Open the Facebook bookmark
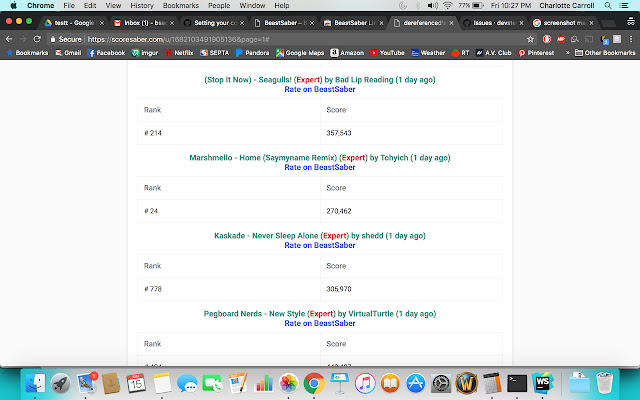The image size is (640, 400). [106, 53]
